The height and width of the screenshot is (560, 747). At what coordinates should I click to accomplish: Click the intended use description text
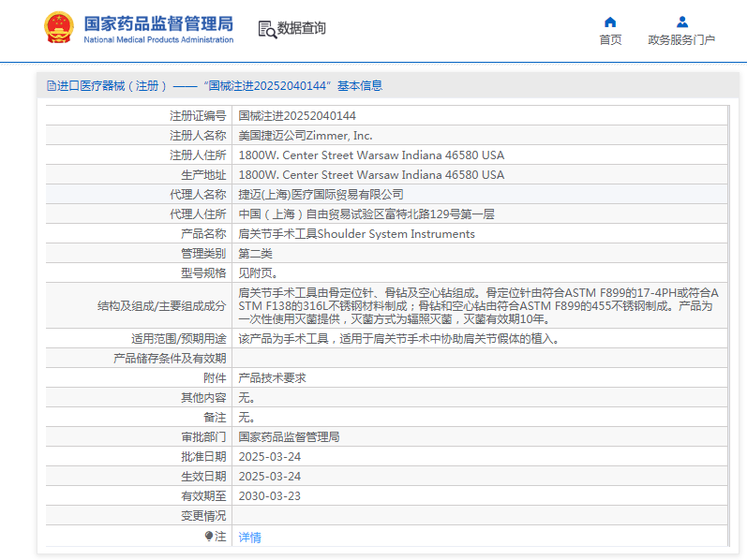click(x=398, y=339)
